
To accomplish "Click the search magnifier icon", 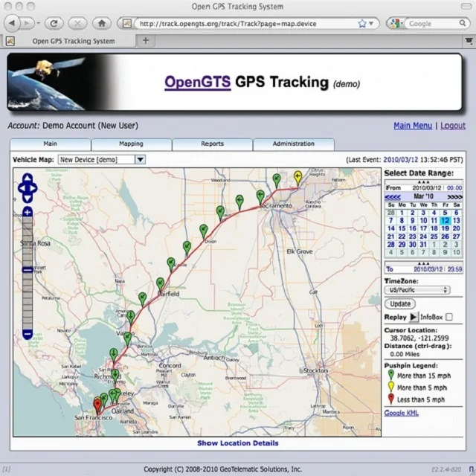I will (463, 23).
